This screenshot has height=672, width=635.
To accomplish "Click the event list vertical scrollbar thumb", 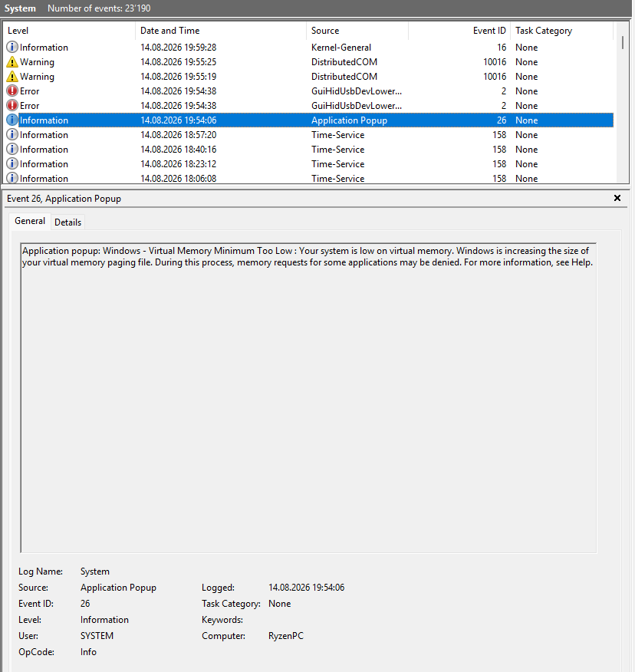I will [x=623, y=43].
